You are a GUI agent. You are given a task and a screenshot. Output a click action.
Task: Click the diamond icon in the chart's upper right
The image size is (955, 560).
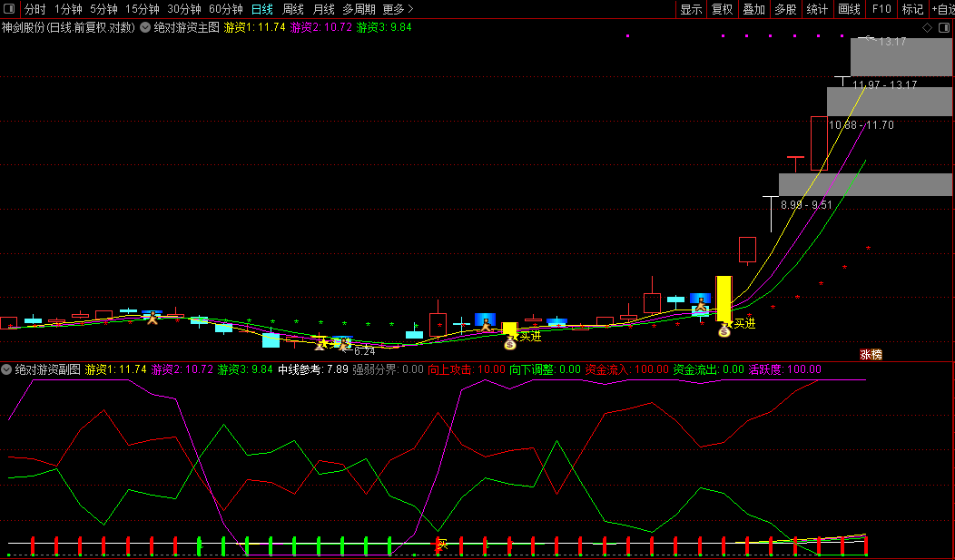927,27
